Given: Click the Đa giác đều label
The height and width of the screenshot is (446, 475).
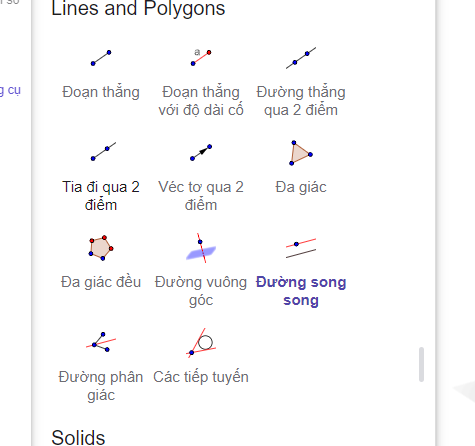Looking at the screenshot, I should pyautogui.click(x=101, y=282).
